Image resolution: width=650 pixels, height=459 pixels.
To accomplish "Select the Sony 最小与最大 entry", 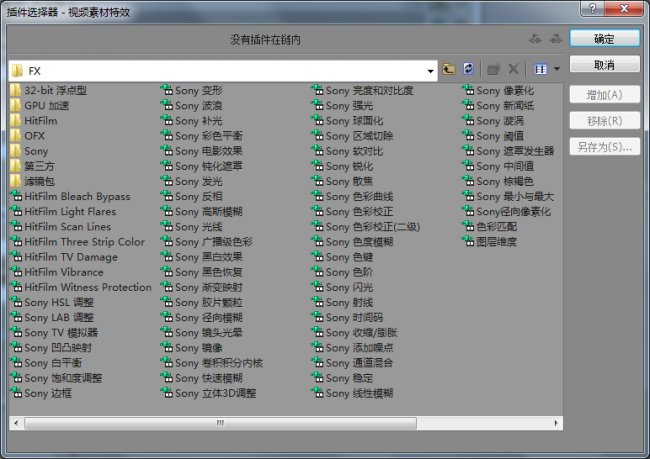I will tap(508, 196).
